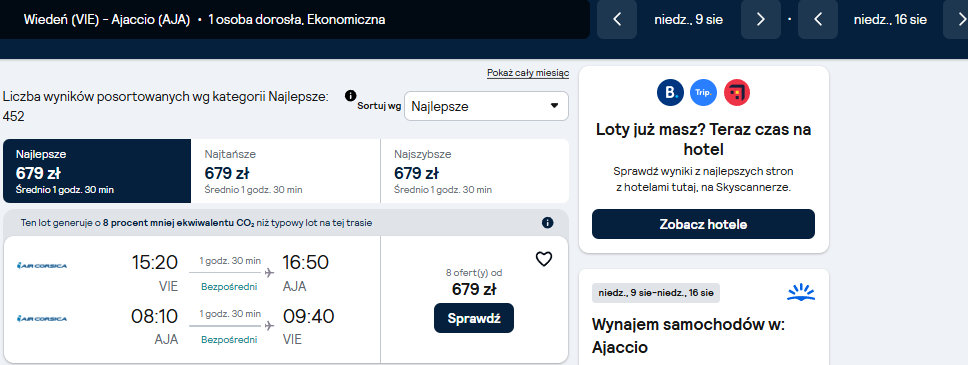Switch to the Najtańsze tab

pyautogui.click(x=286, y=171)
